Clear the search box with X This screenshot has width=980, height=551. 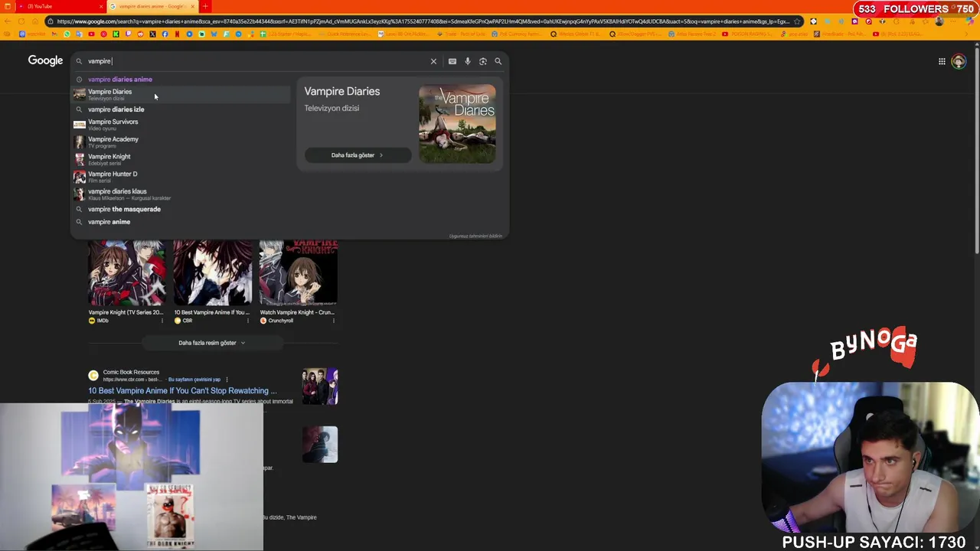(x=433, y=61)
